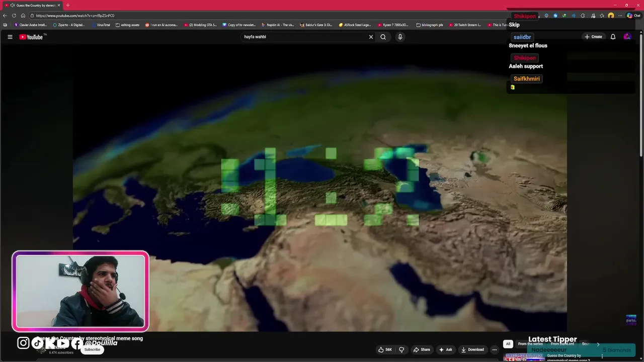The height and width of the screenshot is (362, 644).
Task: Download the video
Action: tap(472, 349)
